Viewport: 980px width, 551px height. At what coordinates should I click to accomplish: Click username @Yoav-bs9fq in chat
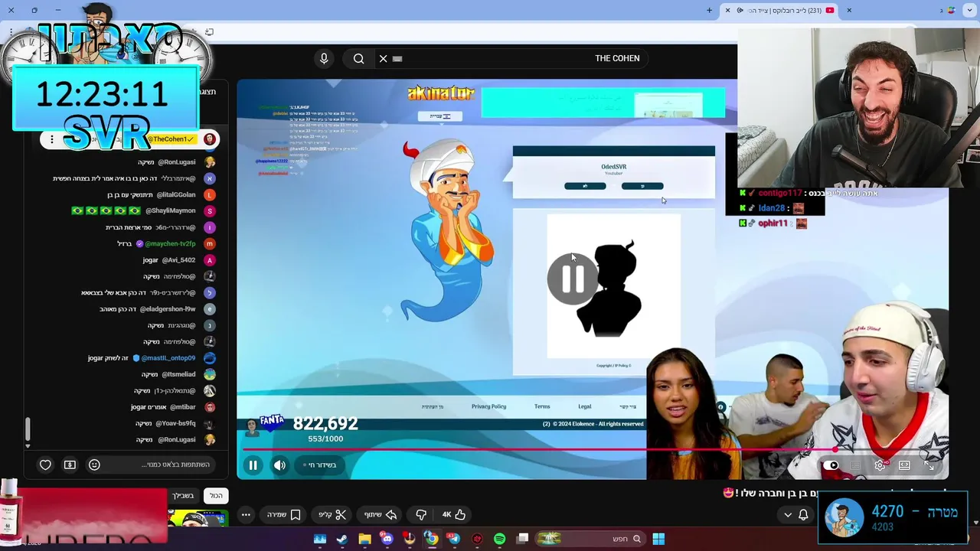point(176,423)
